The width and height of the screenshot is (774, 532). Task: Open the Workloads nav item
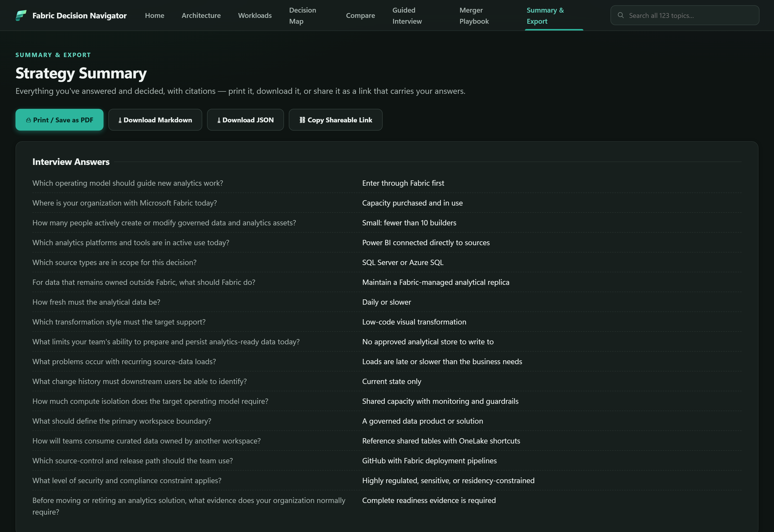[255, 15]
